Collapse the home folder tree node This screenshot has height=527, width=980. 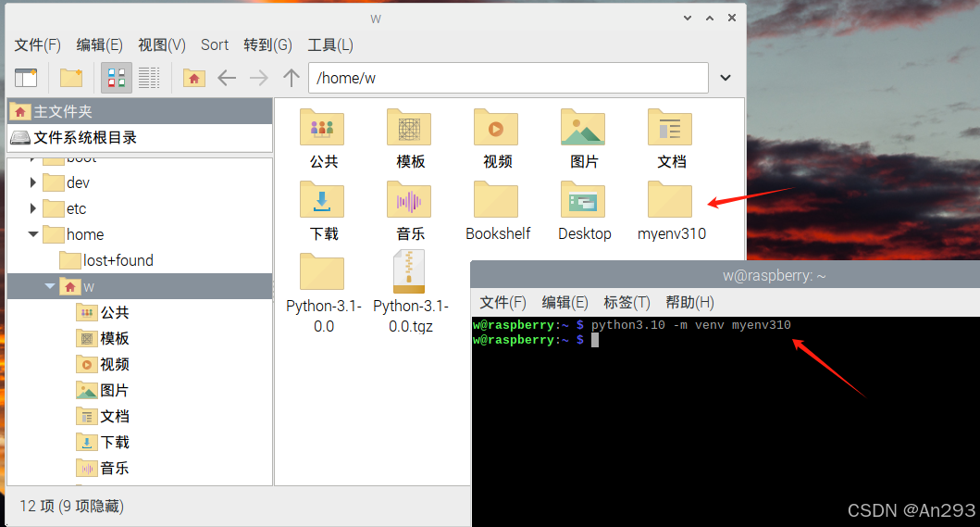[x=33, y=234]
